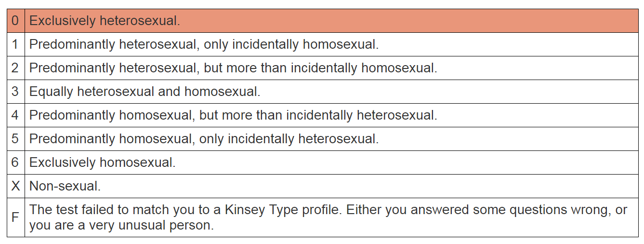
Task: Click the '6' score cell
Action: (x=16, y=163)
